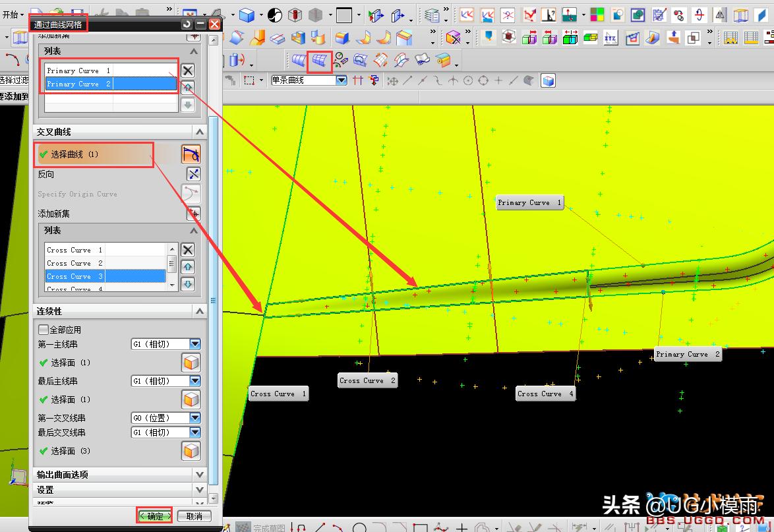Viewport: 774px width, 532px height.
Task: Open the 第一交叉线串 G0 dropdown
Action: tap(194, 418)
